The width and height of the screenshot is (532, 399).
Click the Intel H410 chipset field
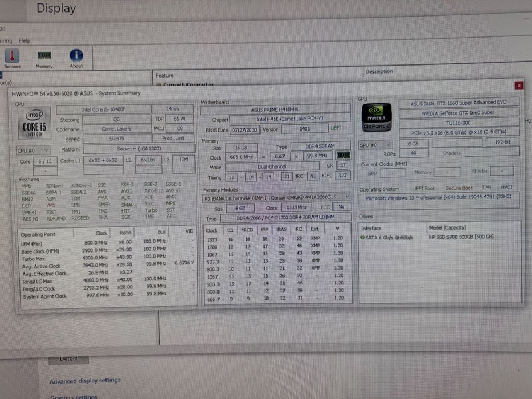(290, 119)
